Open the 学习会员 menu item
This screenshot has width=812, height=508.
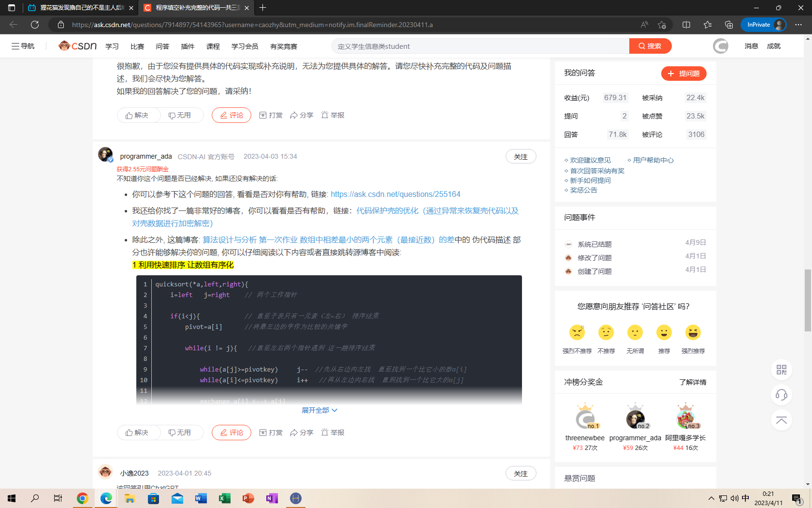245,46
